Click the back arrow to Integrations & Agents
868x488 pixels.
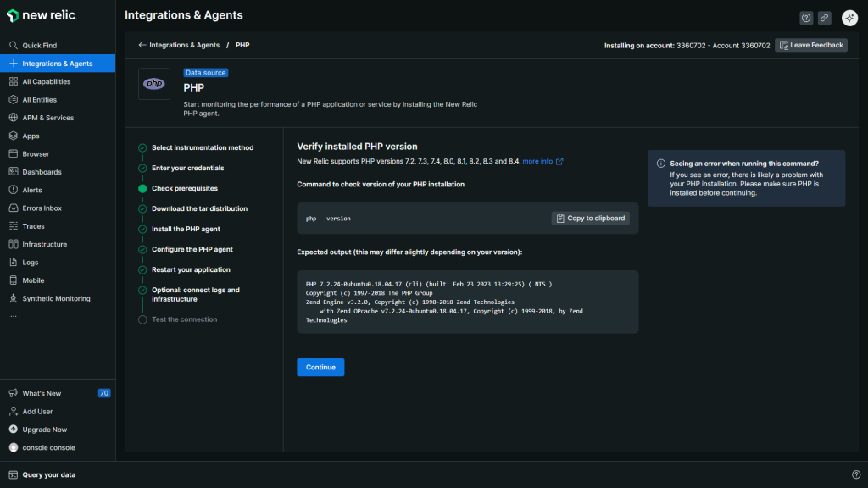(142, 45)
